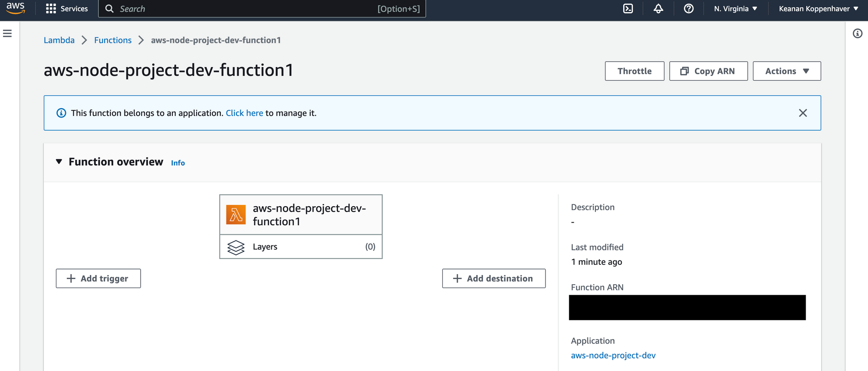868x371 pixels.
Task: Dismiss the application info banner
Action: point(803,113)
